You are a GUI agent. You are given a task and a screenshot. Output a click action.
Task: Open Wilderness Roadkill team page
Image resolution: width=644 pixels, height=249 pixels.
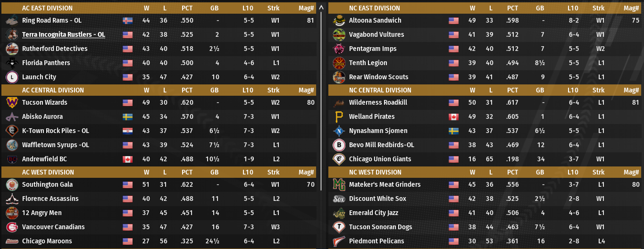[x=378, y=102]
